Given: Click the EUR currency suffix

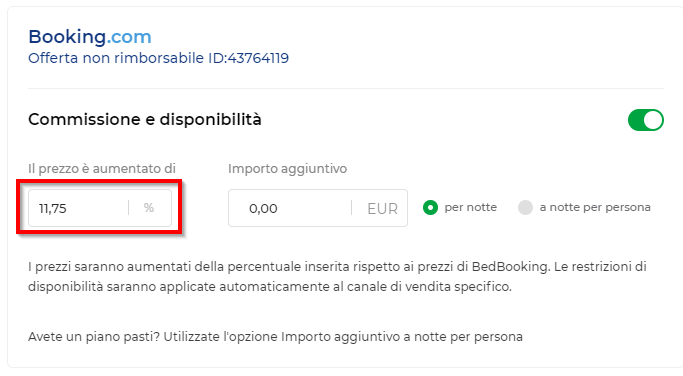Looking at the screenshot, I should [382, 209].
